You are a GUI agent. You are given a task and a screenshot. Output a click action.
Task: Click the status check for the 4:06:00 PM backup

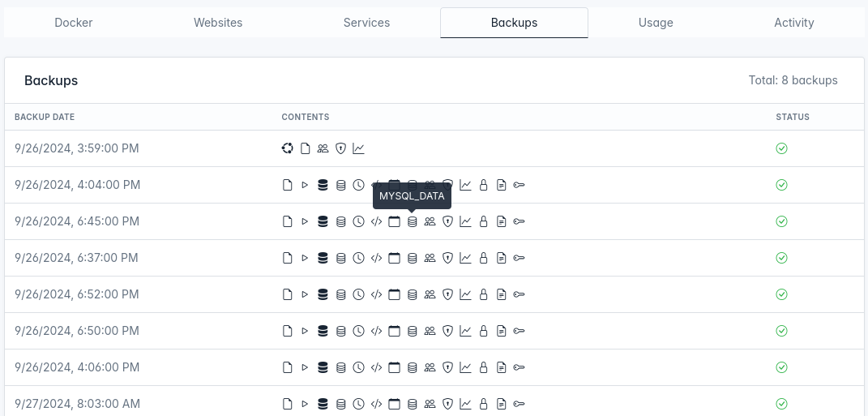point(781,367)
